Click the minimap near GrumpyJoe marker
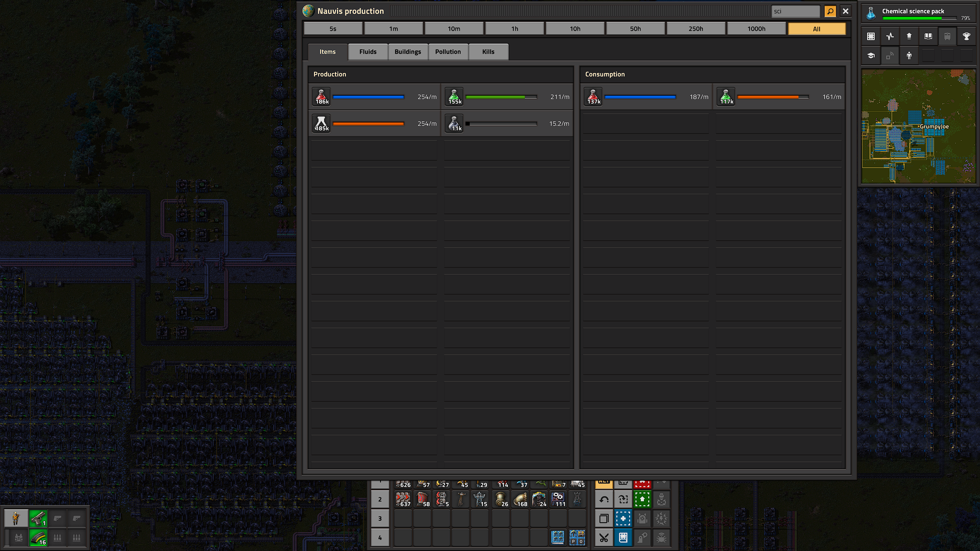This screenshot has width=980, height=551. 919,126
